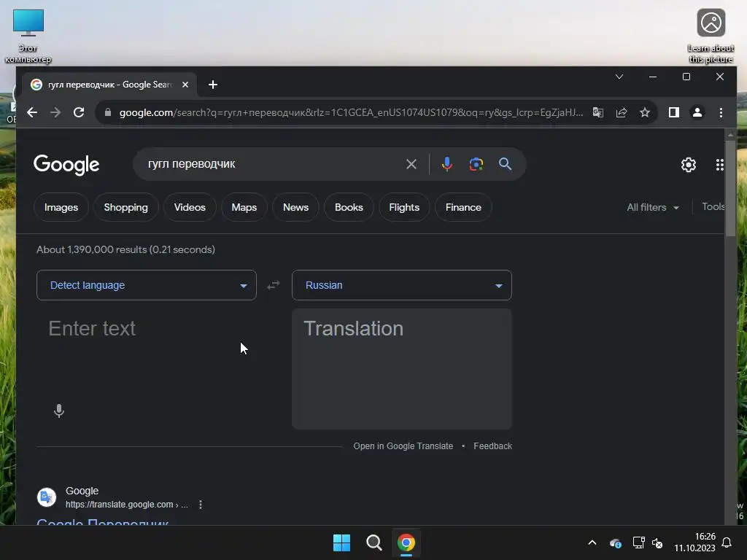
Task: Click the lock icon in address bar
Action: [x=108, y=112]
